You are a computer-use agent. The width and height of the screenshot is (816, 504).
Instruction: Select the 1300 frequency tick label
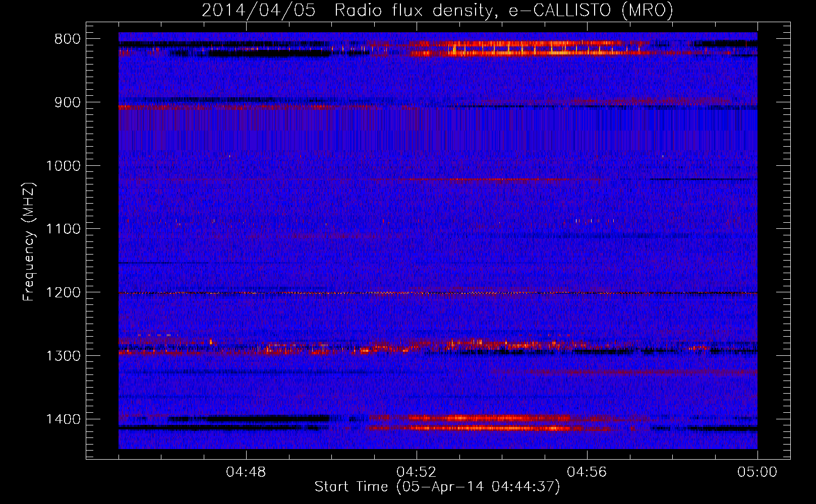pyautogui.click(x=63, y=356)
